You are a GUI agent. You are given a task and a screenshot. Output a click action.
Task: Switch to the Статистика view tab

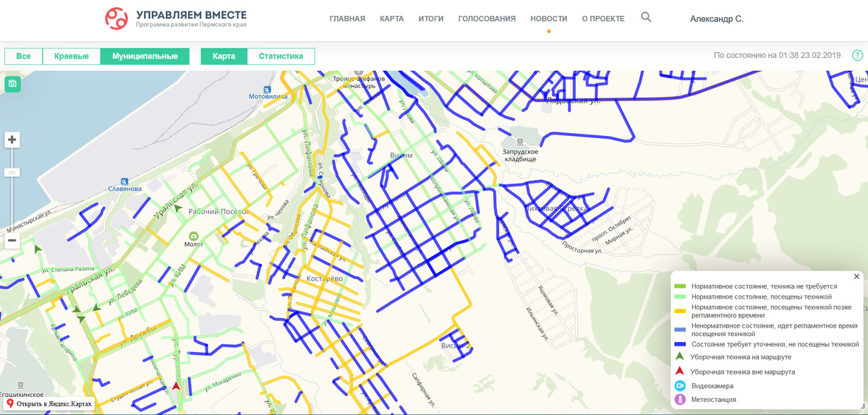(281, 56)
